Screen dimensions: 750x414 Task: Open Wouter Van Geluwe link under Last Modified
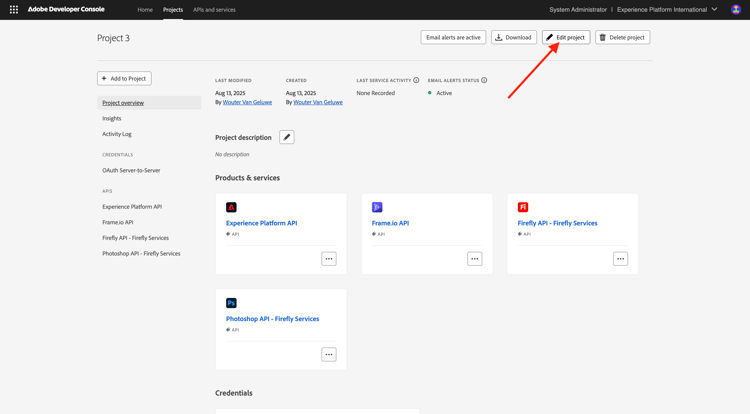247,102
